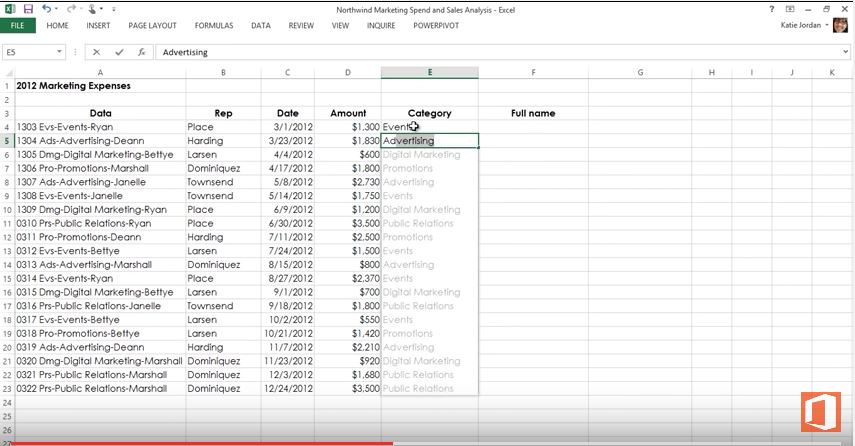Confirm the entry with the checkmark icon
The image size is (855, 446).
119,52
